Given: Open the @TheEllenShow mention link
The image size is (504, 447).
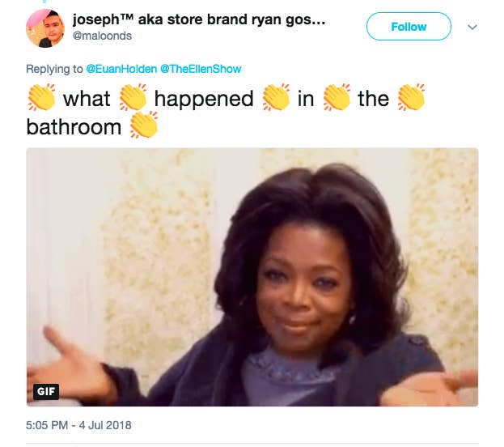Looking at the screenshot, I should click(x=201, y=69).
